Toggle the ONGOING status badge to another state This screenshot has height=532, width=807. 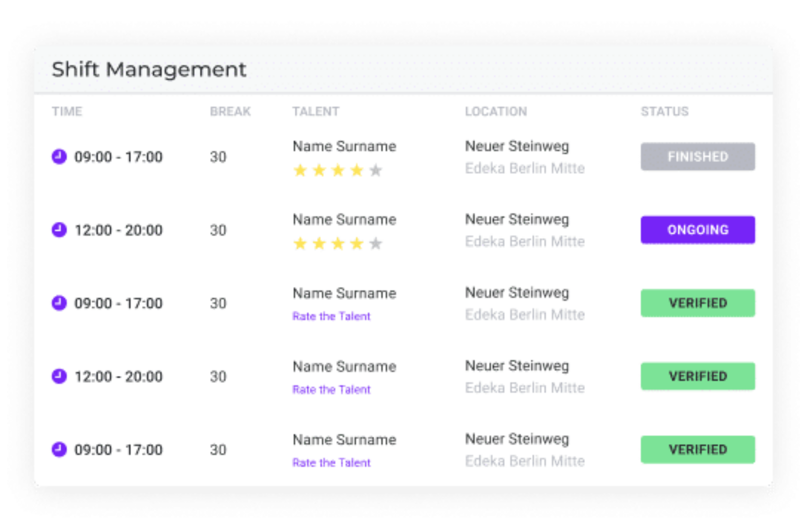(x=697, y=230)
